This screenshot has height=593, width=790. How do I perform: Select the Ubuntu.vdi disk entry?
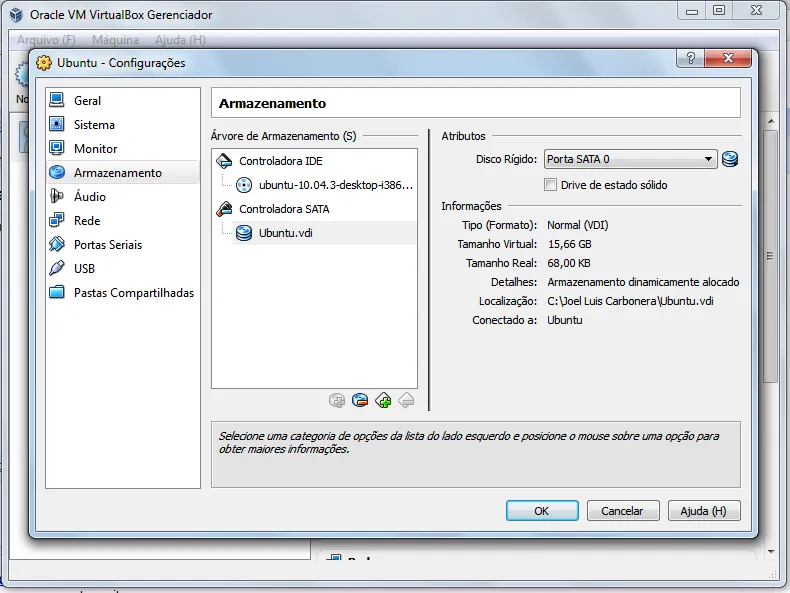(324, 233)
